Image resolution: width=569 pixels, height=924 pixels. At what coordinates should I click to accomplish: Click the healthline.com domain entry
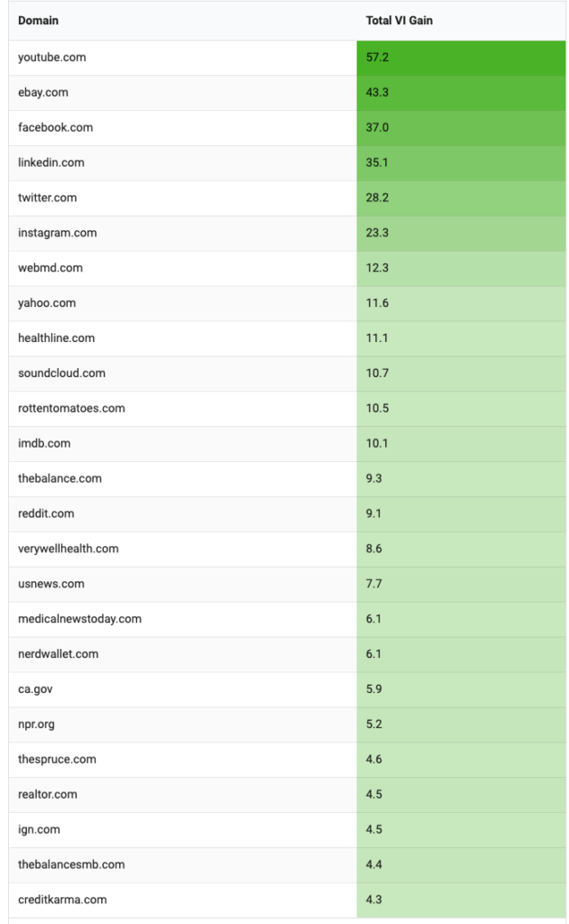click(56, 338)
